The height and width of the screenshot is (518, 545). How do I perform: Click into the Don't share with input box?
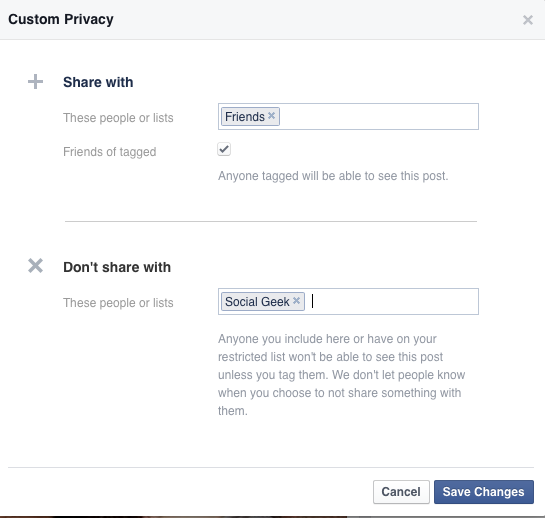coord(348,301)
